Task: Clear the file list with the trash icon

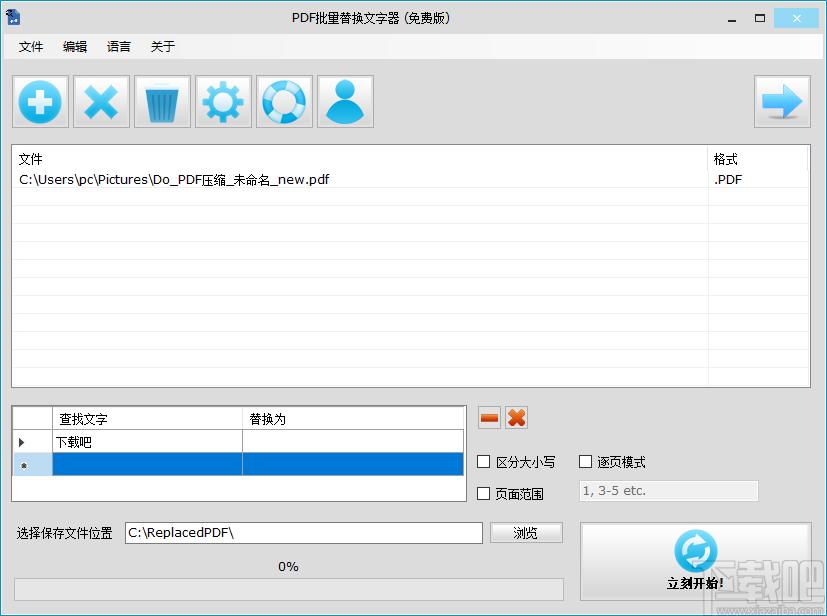Action: tap(162, 101)
